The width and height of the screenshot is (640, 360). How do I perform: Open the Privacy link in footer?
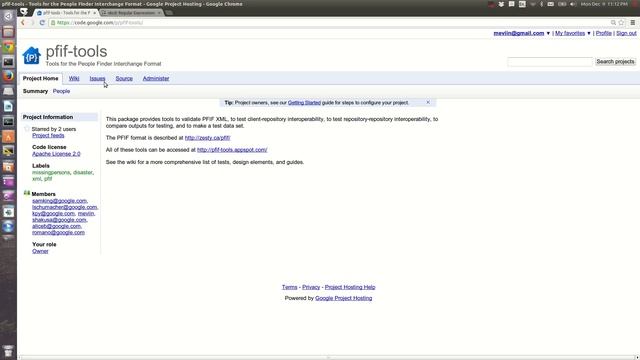[311, 287]
